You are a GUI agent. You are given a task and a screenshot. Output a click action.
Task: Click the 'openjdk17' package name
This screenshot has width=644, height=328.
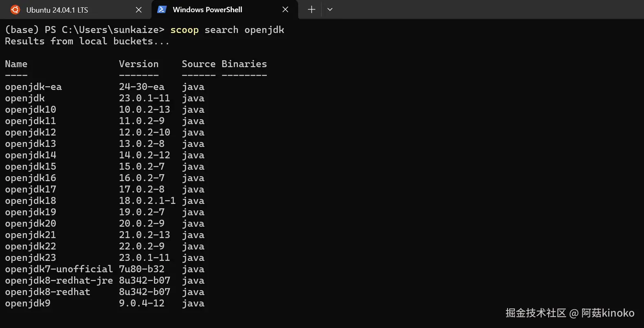pyautogui.click(x=31, y=189)
